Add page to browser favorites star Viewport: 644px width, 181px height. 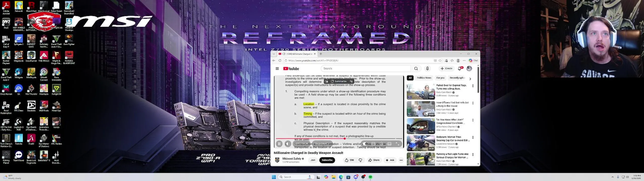440,61
